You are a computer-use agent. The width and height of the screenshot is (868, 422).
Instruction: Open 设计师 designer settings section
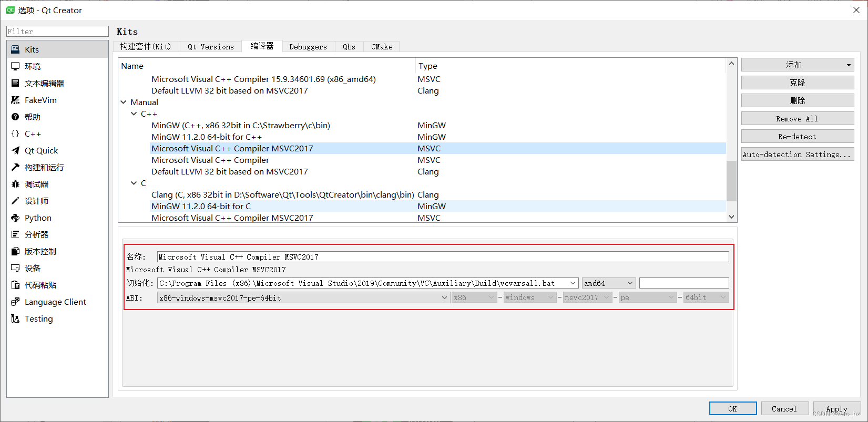pyautogui.click(x=57, y=201)
